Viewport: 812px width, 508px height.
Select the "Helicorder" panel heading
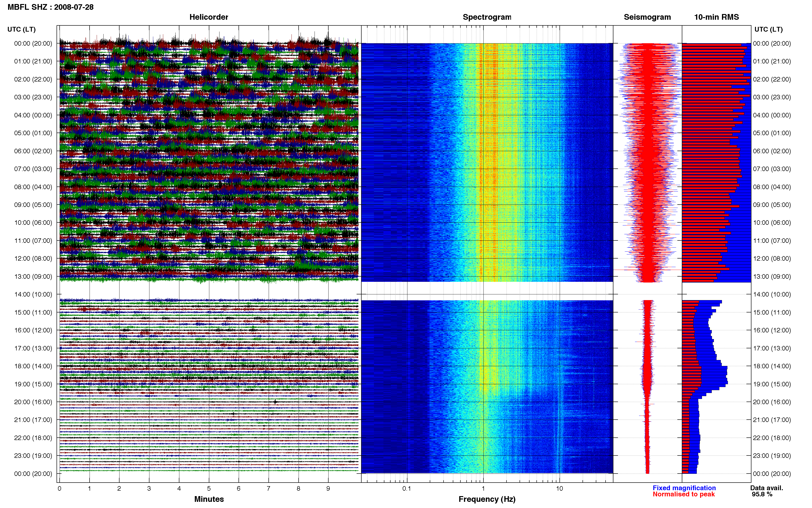tap(209, 17)
